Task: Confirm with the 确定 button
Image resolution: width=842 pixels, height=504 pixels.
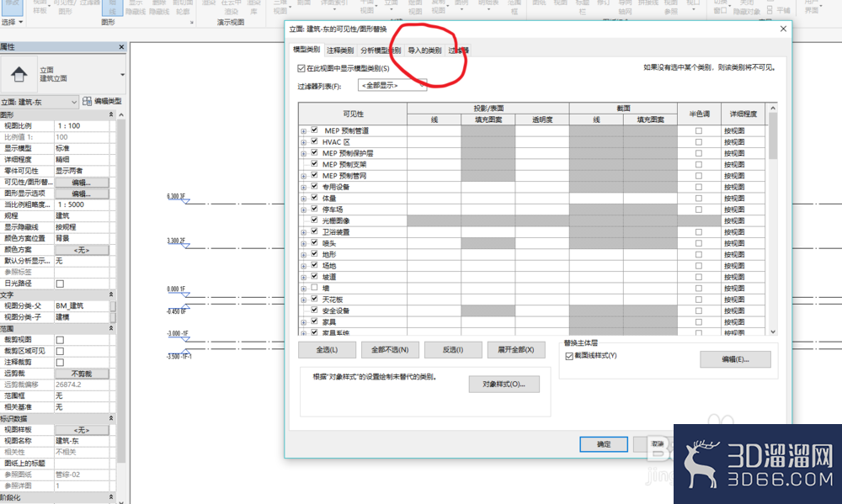Action: pyautogui.click(x=604, y=444)
